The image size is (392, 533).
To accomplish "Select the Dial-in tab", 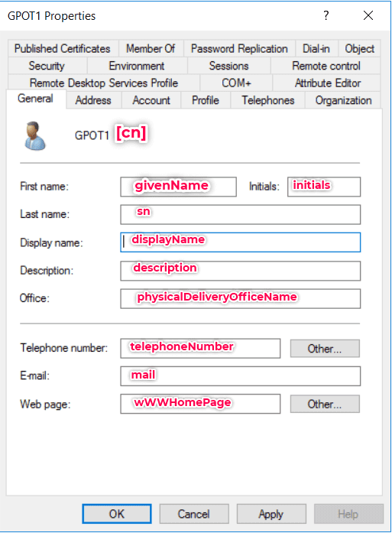I will (316, 49).
